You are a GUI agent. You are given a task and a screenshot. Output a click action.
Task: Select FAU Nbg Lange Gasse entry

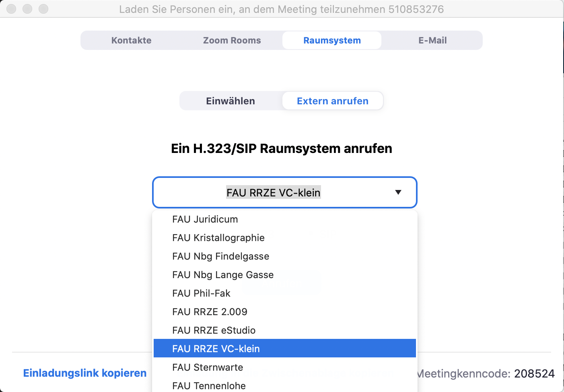point(223,275)
